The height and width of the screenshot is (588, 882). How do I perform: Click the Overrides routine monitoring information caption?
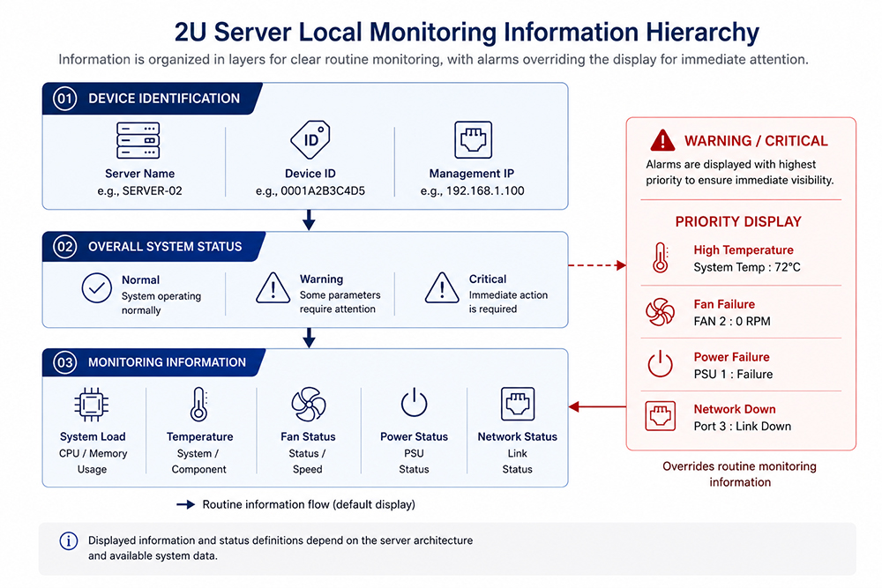point(740,474)
